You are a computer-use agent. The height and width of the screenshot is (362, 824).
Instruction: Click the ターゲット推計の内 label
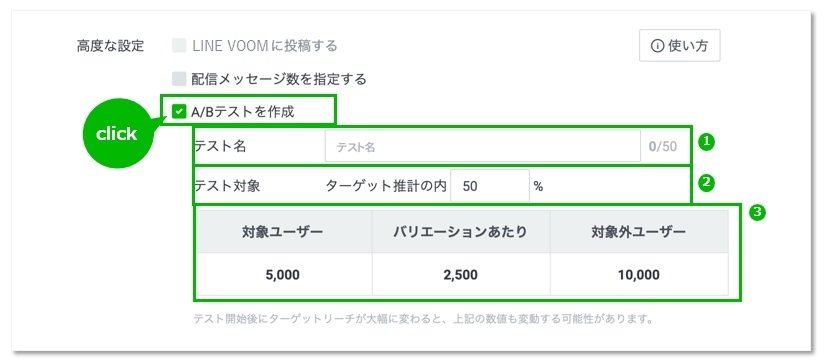pyautogui.click(x=386, y=186)
